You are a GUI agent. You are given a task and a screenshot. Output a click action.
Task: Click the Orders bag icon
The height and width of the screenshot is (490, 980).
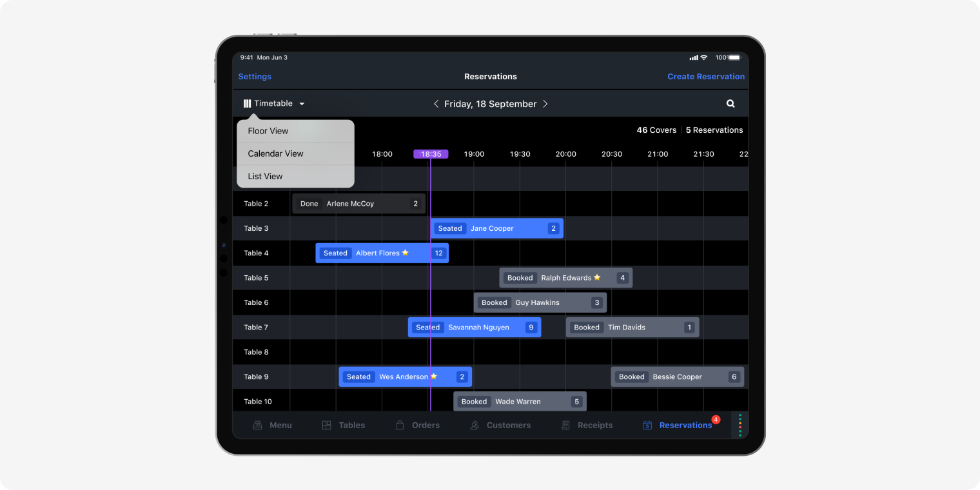coord(400,426)
